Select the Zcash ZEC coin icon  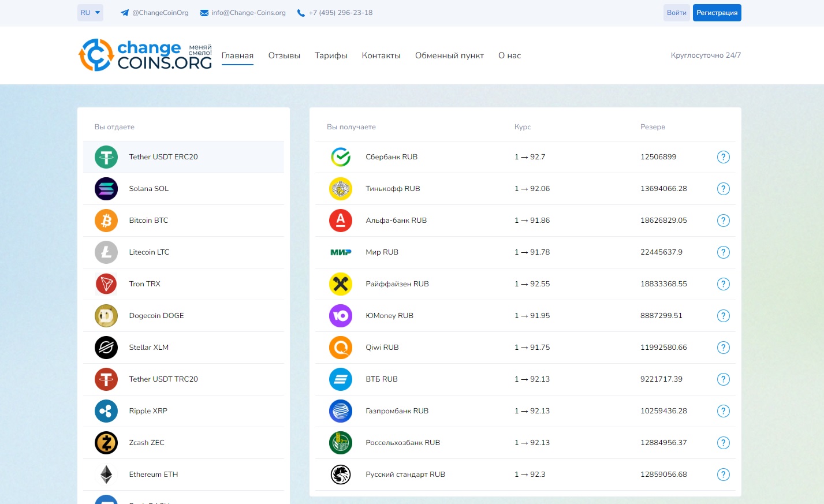(106, 443)
